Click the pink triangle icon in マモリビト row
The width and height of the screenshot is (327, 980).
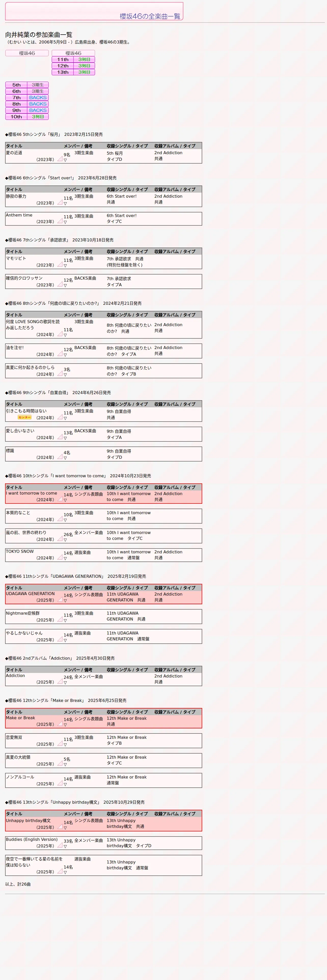[x=60, y=264]
